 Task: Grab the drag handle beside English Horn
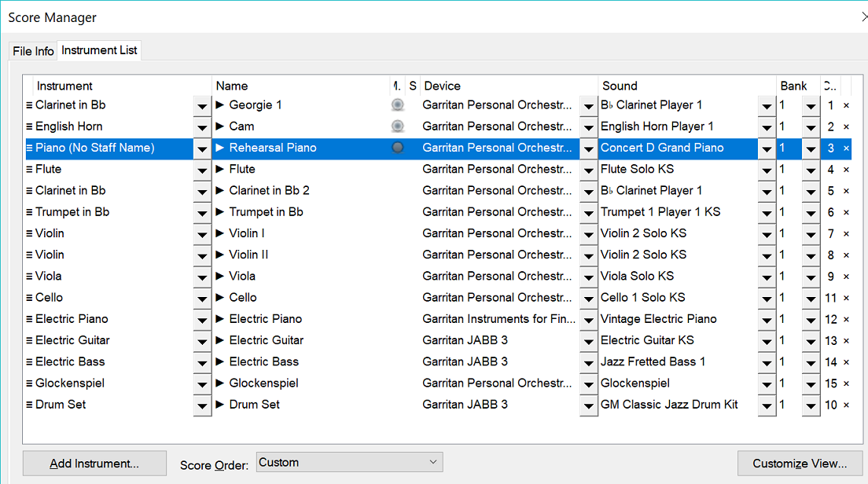[x=29, y=126]
